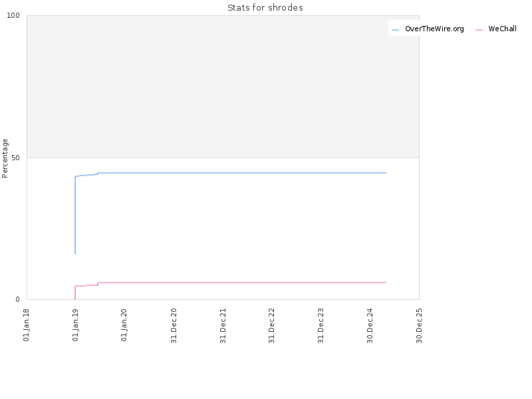Click the 30.Dec.25 x-axis date label
Screen dimensions: 532x399
pyautogui.click(x=420, y=326)
